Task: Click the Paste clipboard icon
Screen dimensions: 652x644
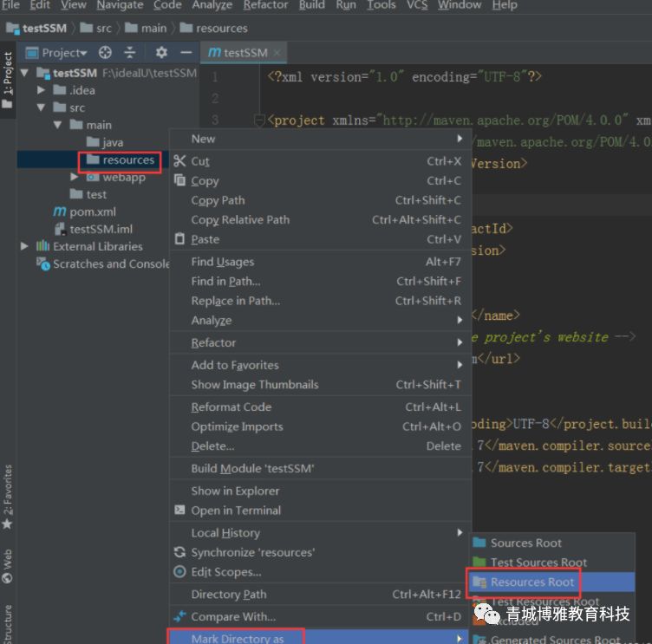Action: tap(179, 239)
